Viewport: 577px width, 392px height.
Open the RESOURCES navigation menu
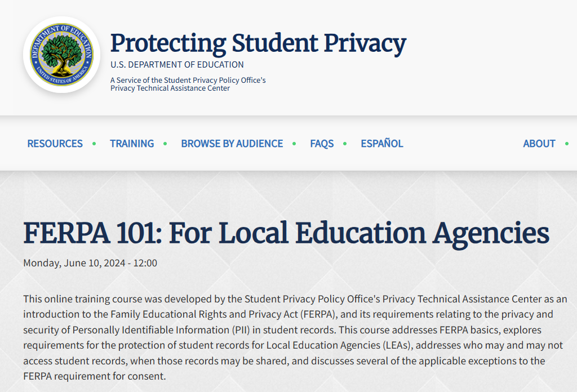pyautogui.click(x=55, y=144)
